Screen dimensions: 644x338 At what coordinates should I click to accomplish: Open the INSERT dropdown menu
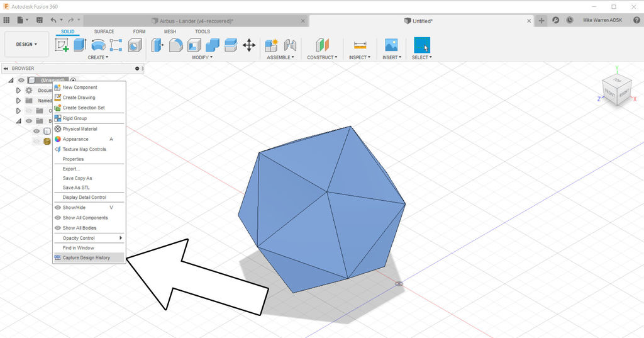pos(392,57)
